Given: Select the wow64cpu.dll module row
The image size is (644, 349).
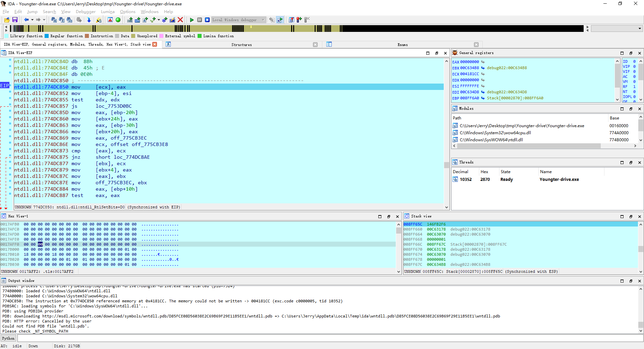Looking at the screenshot, I should (x=545, y=133).
